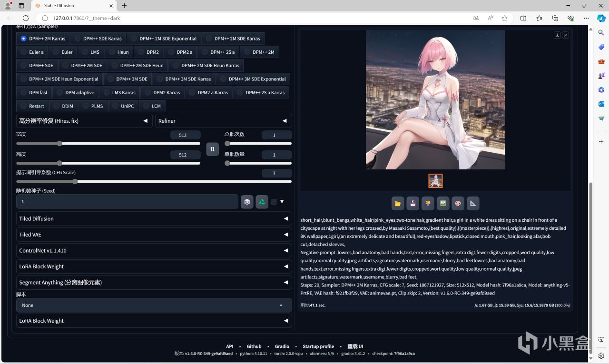Refresh the browser page
Image resolution: width=609 pixels, height=364 pixels.
point(26,18)
